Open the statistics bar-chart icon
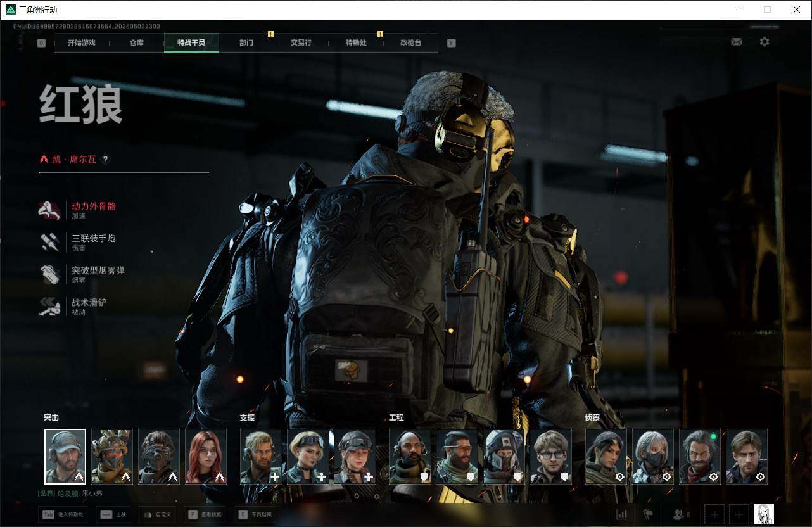 click(621, 514)
